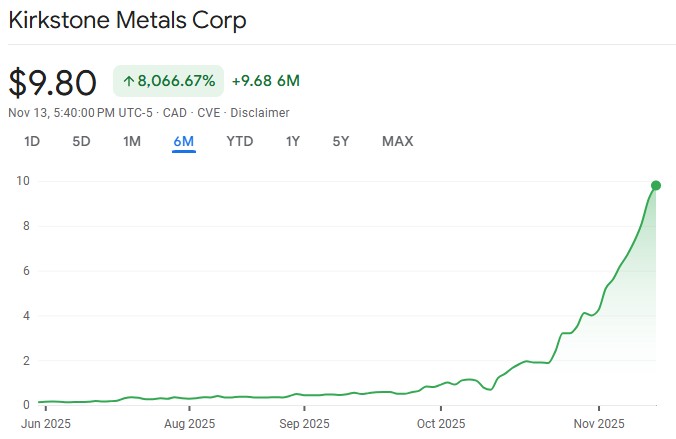Show the 1M price chart
Viewport: 676px width, 439px height.
(132, 141)
